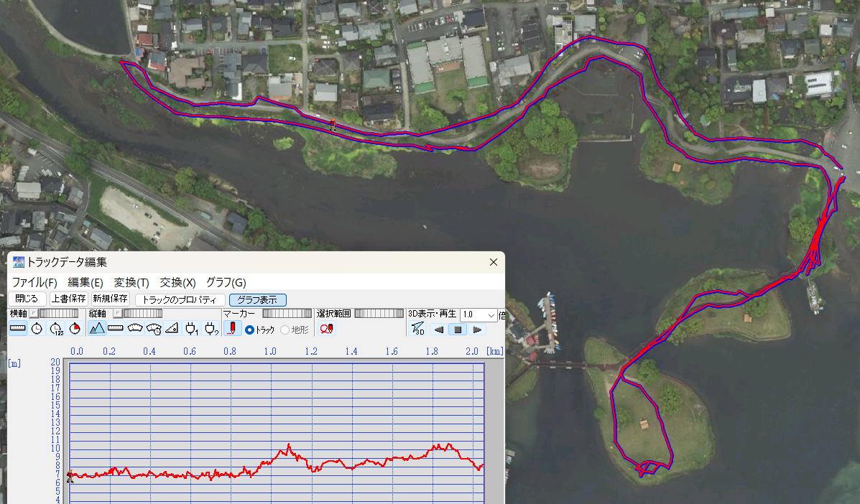This screenshot has height=504, width=860.
Task: Switch horizontal axis to clock time icon
Action: pyautogui.click(x=37, y=329)
